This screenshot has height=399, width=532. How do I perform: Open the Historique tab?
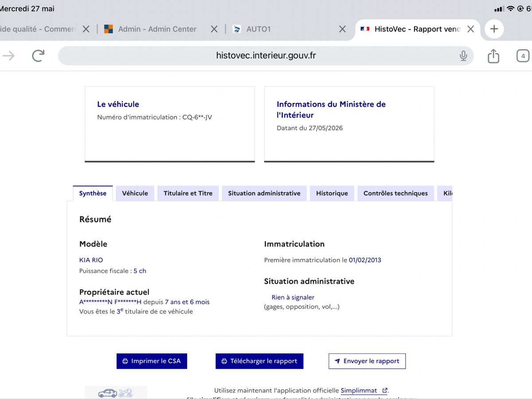pyautogui.click(x=332, y=193)
